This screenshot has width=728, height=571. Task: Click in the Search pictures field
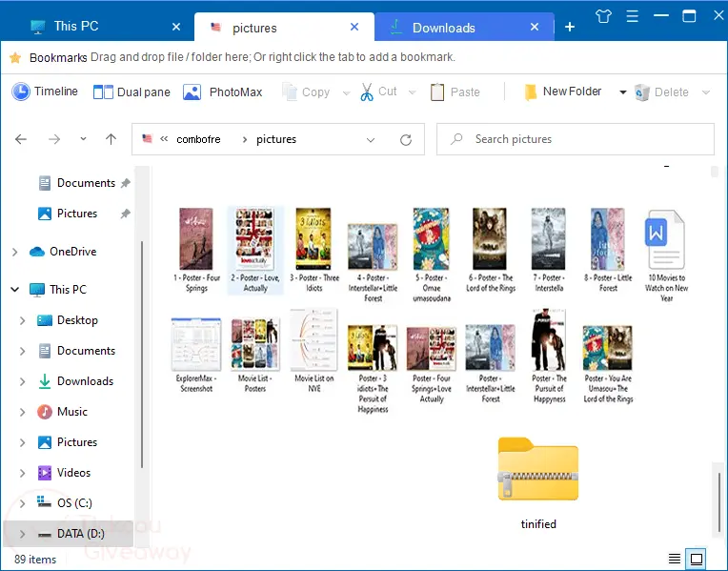coord(576,139)
